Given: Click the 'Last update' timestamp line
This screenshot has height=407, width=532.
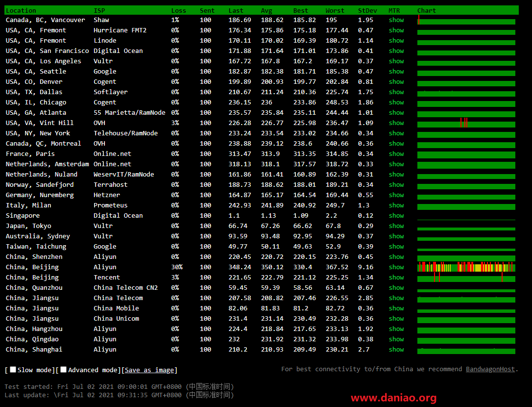Looking at the screenshot, I should pyautogui.click(x=120, y=395).
